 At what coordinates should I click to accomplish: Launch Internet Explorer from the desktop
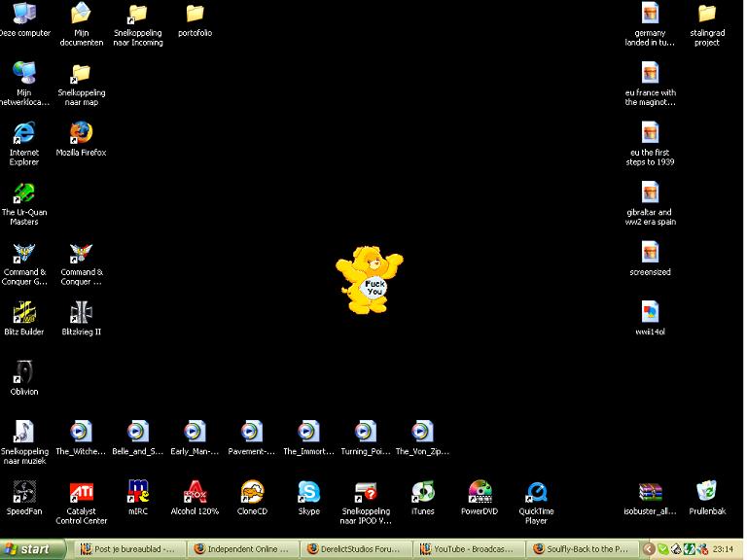pyautogui.click(x=24, y=133)
